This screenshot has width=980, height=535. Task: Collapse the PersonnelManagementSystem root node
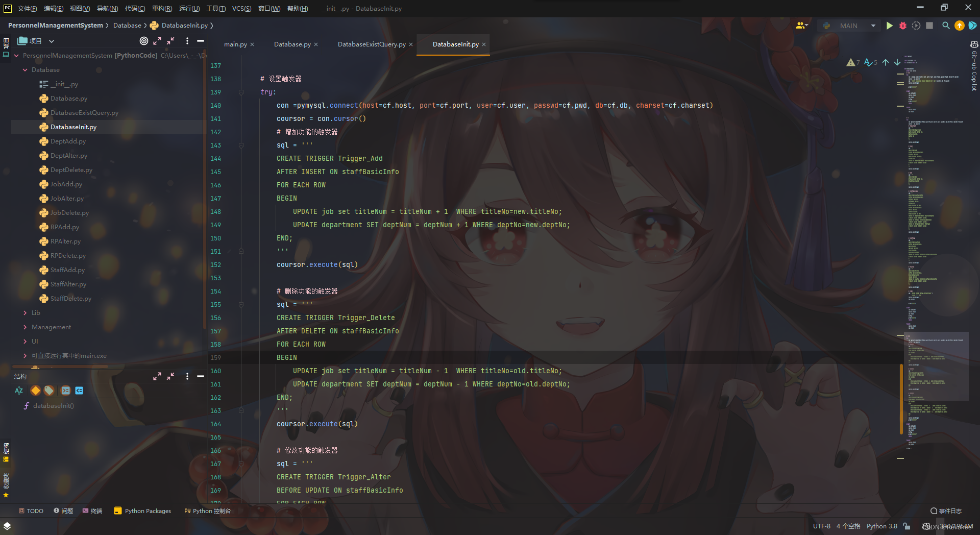(16, 55)
